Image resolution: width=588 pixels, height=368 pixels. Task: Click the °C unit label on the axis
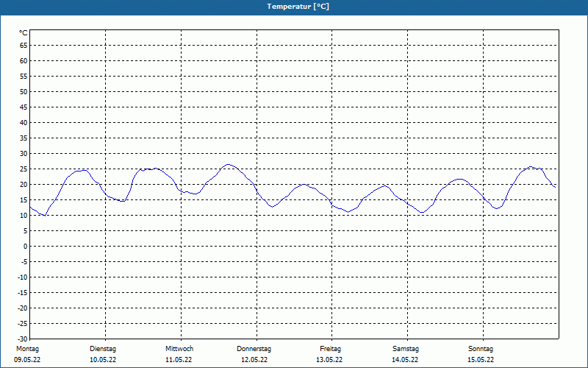pos(24,33)
